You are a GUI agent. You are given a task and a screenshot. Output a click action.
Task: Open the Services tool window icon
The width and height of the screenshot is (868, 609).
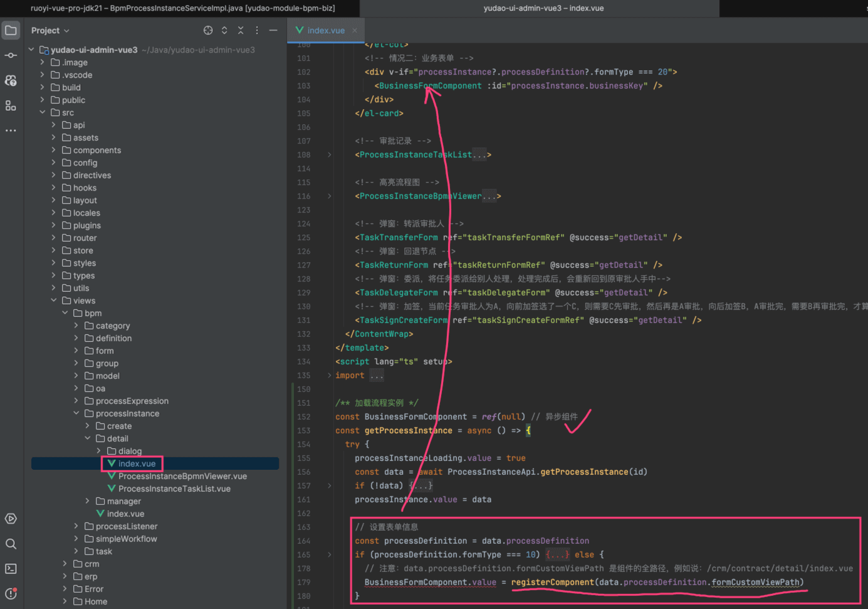click(x=11, y=519)
